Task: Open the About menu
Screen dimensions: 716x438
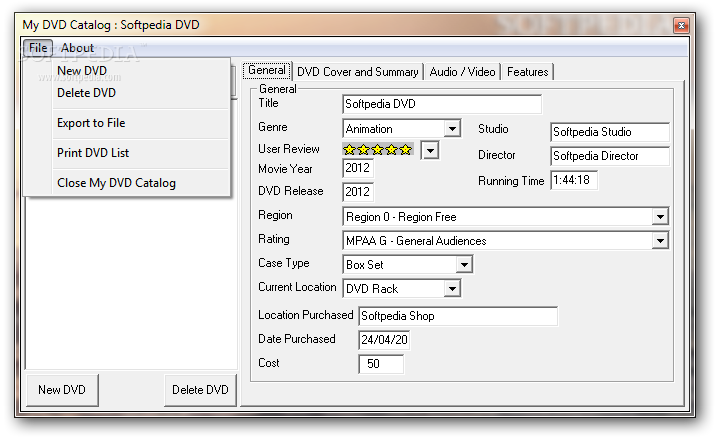Action: (77, 47)
